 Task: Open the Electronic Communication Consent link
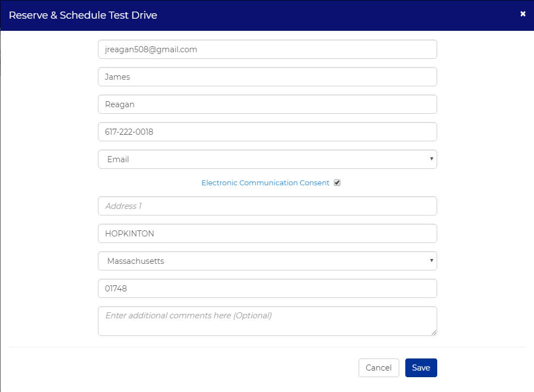265,183
